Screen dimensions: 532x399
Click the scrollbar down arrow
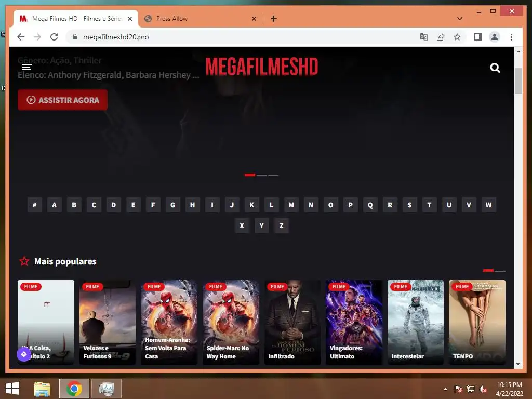click(518, 364)
